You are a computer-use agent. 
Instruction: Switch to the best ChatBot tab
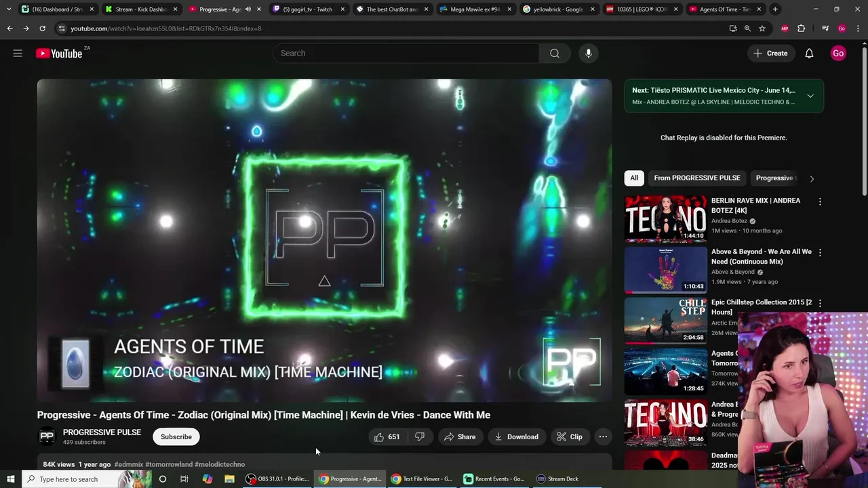[x=392, y=9]
